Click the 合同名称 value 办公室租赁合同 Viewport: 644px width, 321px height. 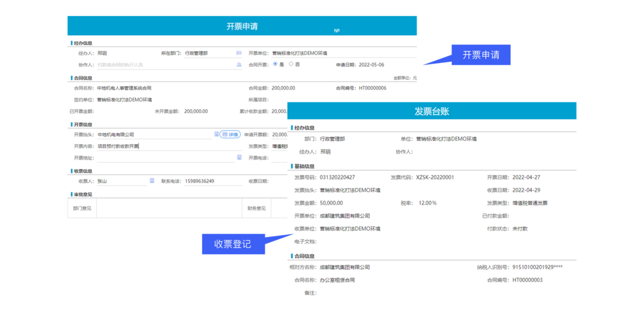(x=337, y=280)
